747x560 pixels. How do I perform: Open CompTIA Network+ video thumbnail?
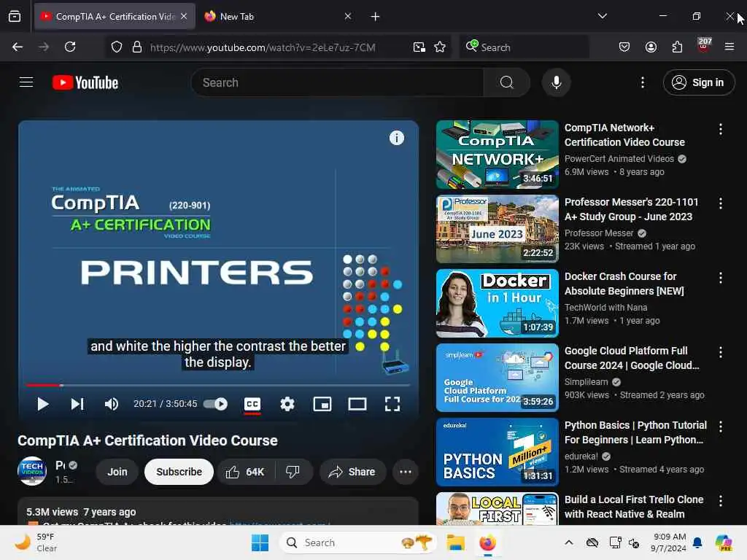(x=497, y=155)
